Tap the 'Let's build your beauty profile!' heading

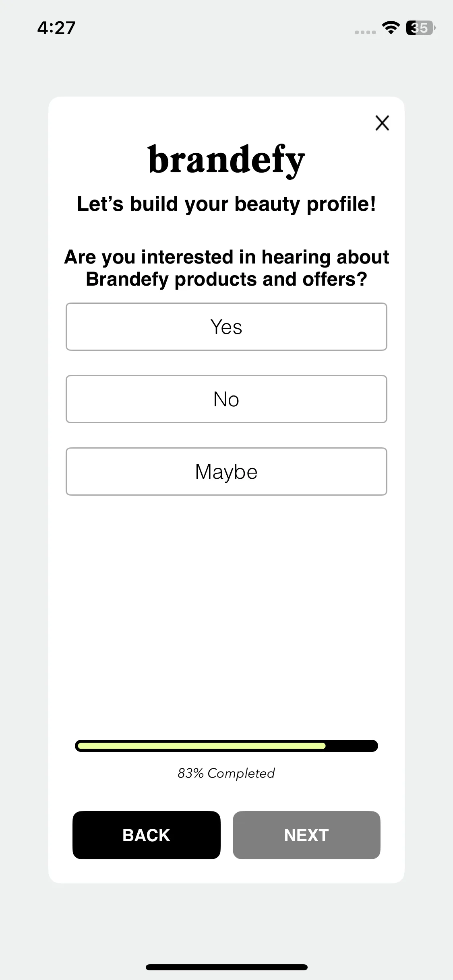226,204
